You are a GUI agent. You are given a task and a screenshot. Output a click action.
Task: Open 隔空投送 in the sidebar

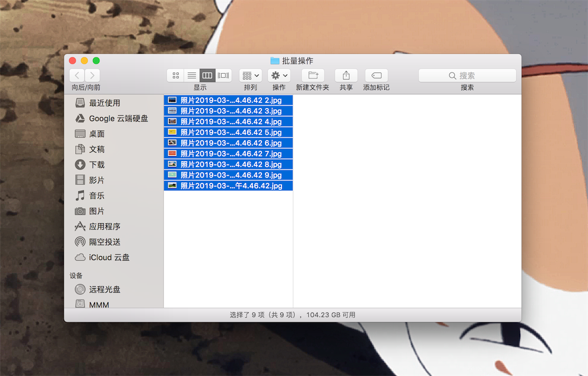coord(114,242)
